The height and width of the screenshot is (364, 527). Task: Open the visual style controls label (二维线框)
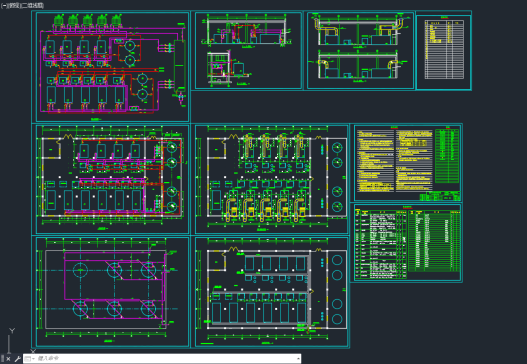click(33, 5)
